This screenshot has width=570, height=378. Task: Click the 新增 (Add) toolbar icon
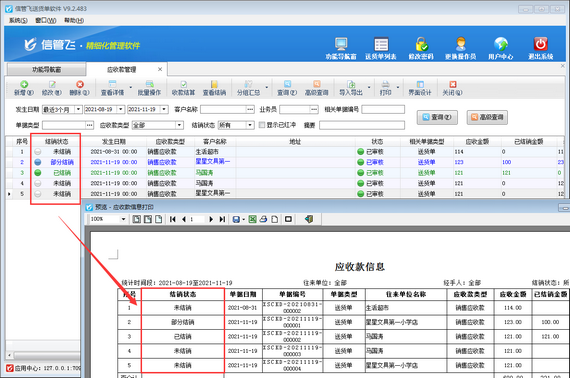(x=24, y=84)
